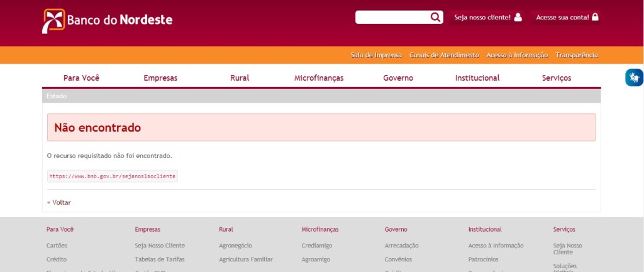Open Canais de Atendimento link

444,55
